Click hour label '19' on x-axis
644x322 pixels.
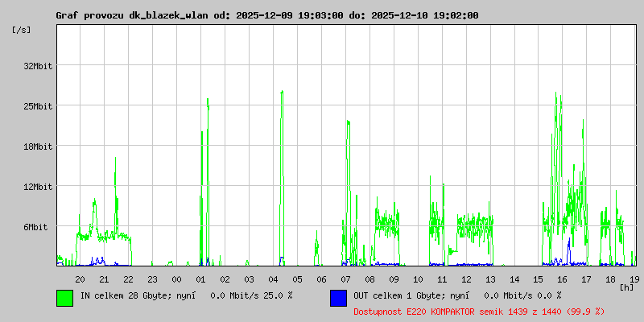(x=634, y=279)
